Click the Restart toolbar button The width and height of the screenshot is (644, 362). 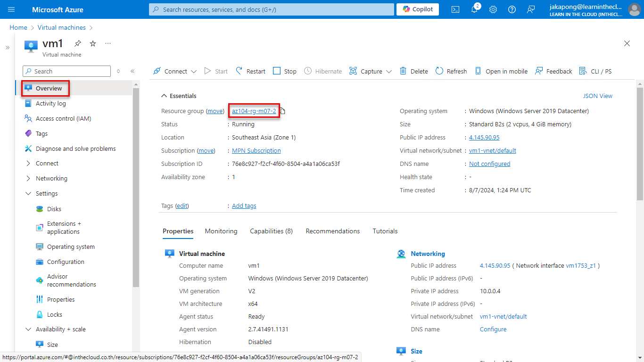pyautogui.click(x=251, y=71)
